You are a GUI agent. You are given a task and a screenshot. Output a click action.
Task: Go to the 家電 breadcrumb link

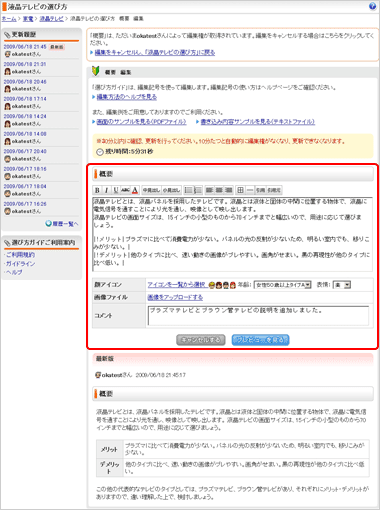point(28,19)
